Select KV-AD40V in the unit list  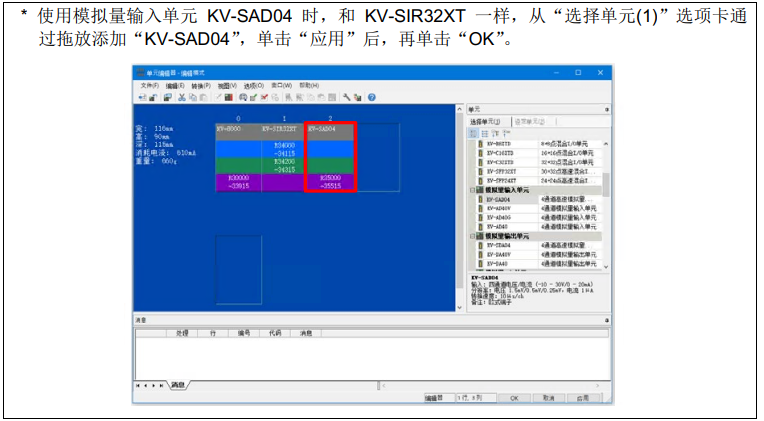tap(498, 209)
